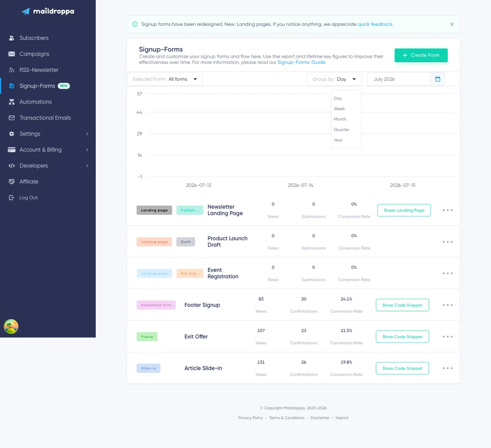Show Code Snippet for Footer Signup
The image size is (491, 448).
click(x=402, y=305)
